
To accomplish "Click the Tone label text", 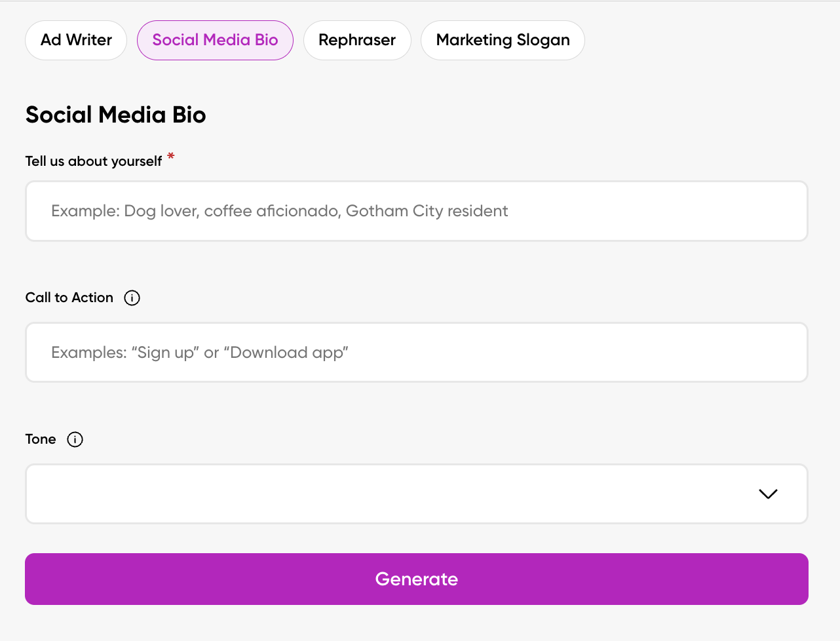I will click(41, 439).
